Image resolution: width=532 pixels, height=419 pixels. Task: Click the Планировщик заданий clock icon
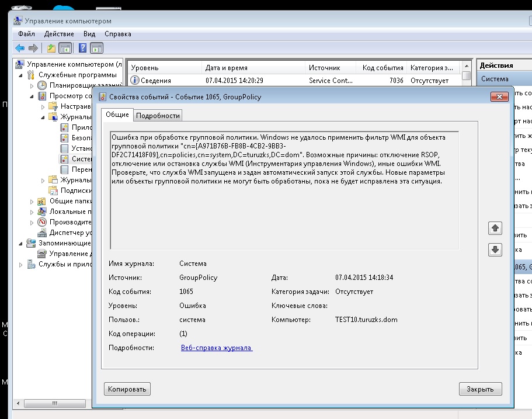42,85
